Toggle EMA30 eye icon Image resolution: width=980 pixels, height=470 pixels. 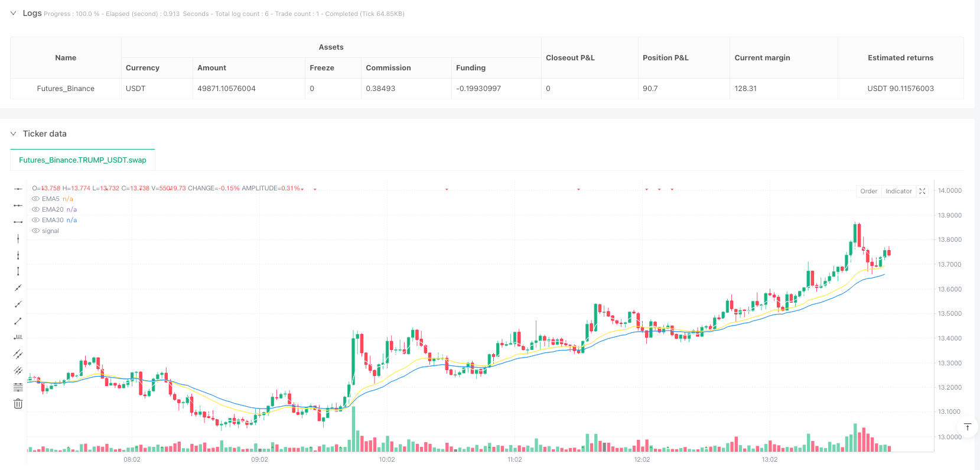point(36,221)
